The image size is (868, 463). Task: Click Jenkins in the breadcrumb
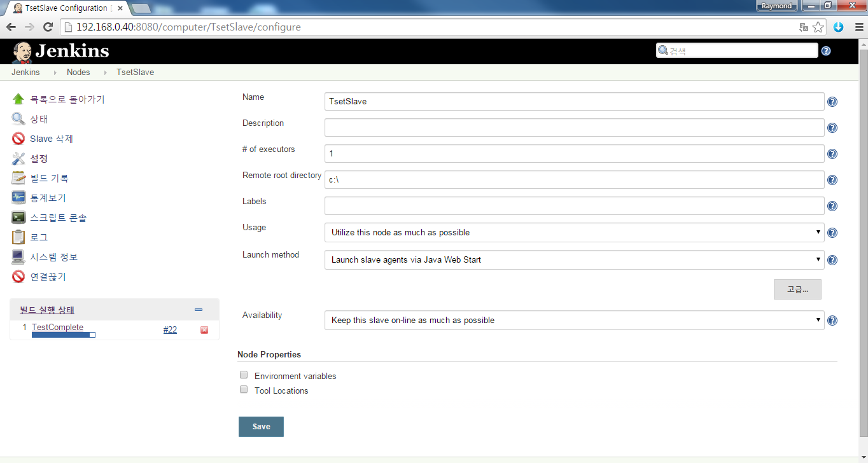(x=25, y=73)
